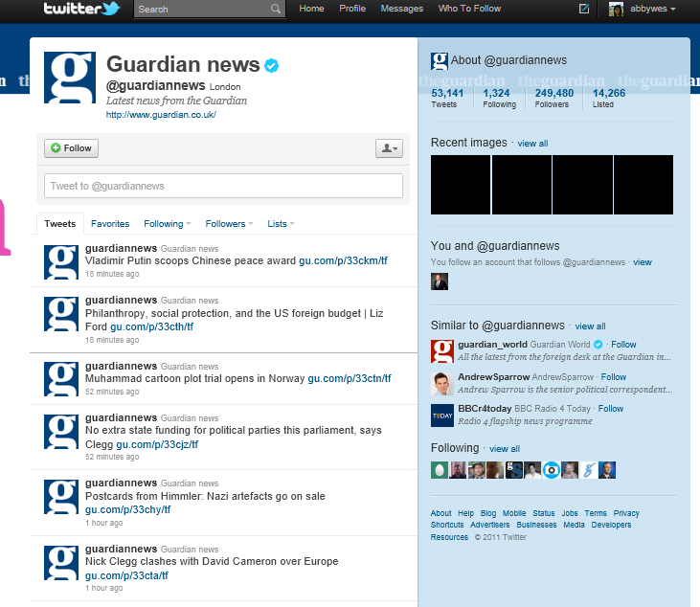Screen dimensions: 700x607
Task: Open link gu.com/p/33ctn/tf
Action: tap(350, 378)
